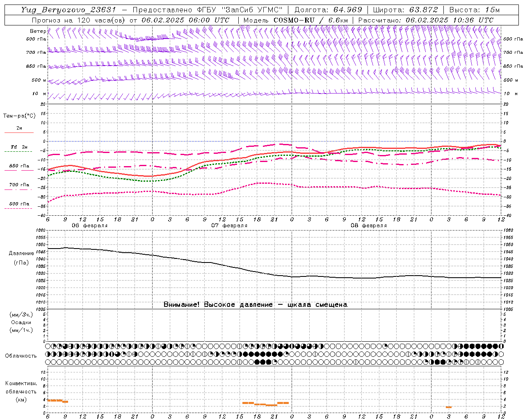Click the Тем-ра(°C) axis label

click(19, 116)
